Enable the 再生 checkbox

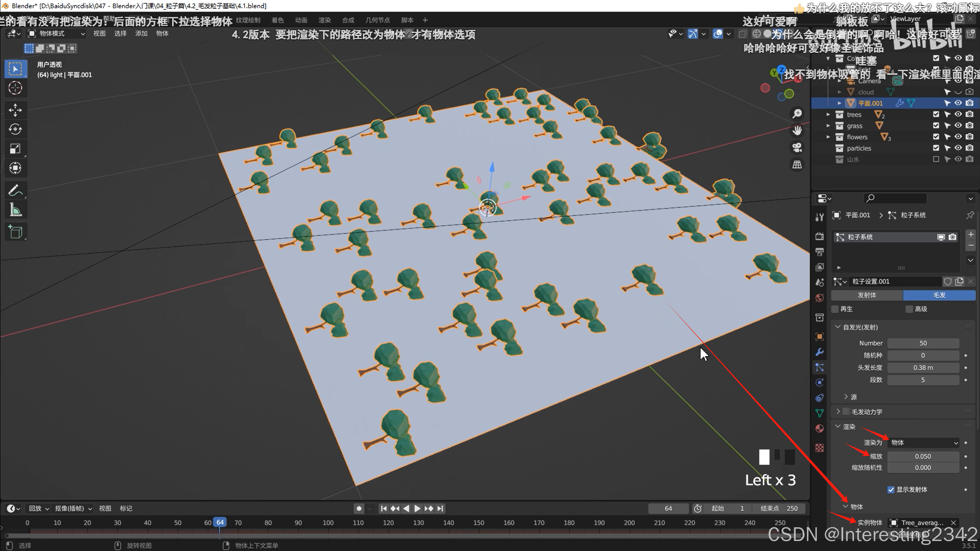835,309
